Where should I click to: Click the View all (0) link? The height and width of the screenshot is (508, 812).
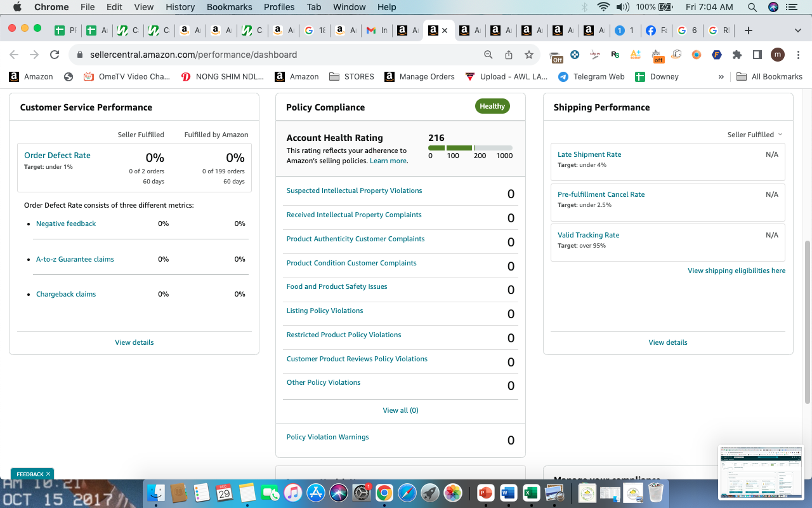click(x=400, y=410)
